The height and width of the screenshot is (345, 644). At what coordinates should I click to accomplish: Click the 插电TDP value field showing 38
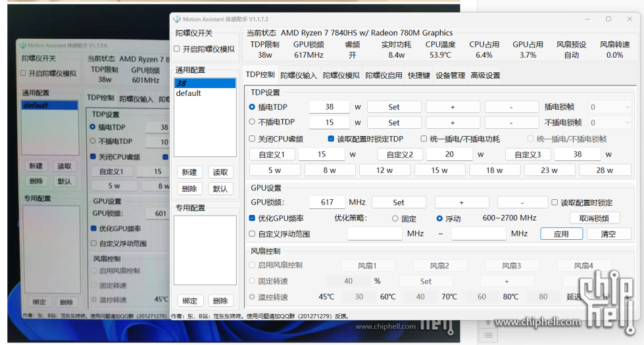pyautogui.click(x=330, y=106)
